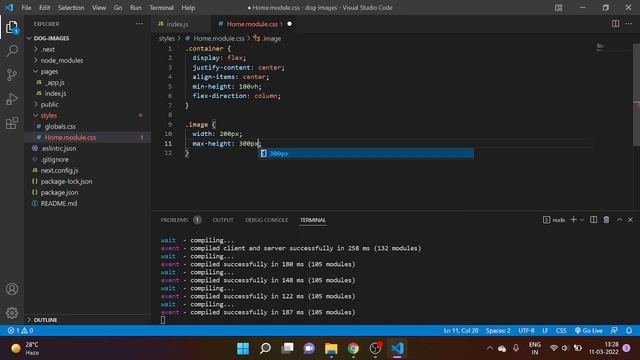The height and width of the screenshot is (360, 640).
Task: Open File Explorer from taskbar
Action: pyautogui.click(x=331, y=348)
